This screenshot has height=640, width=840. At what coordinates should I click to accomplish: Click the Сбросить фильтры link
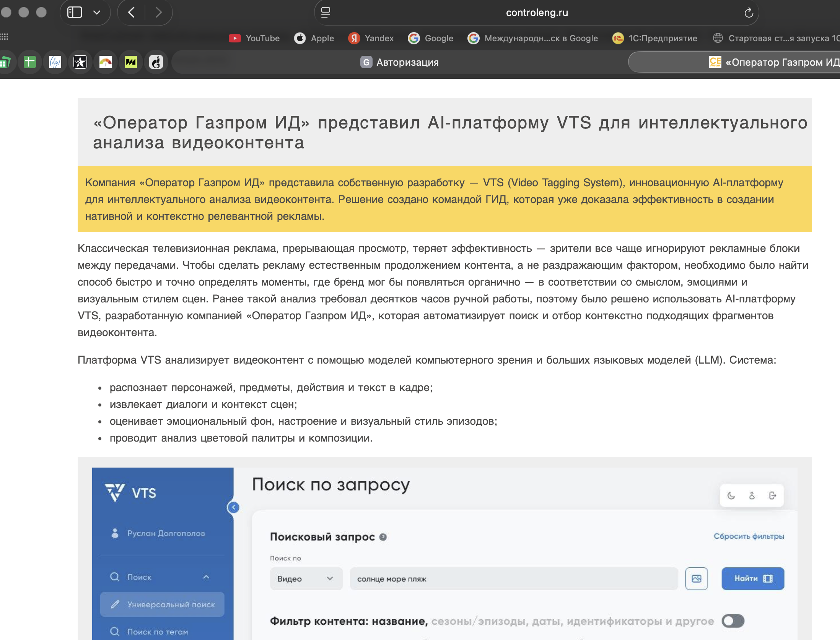[x=749, y=536]
